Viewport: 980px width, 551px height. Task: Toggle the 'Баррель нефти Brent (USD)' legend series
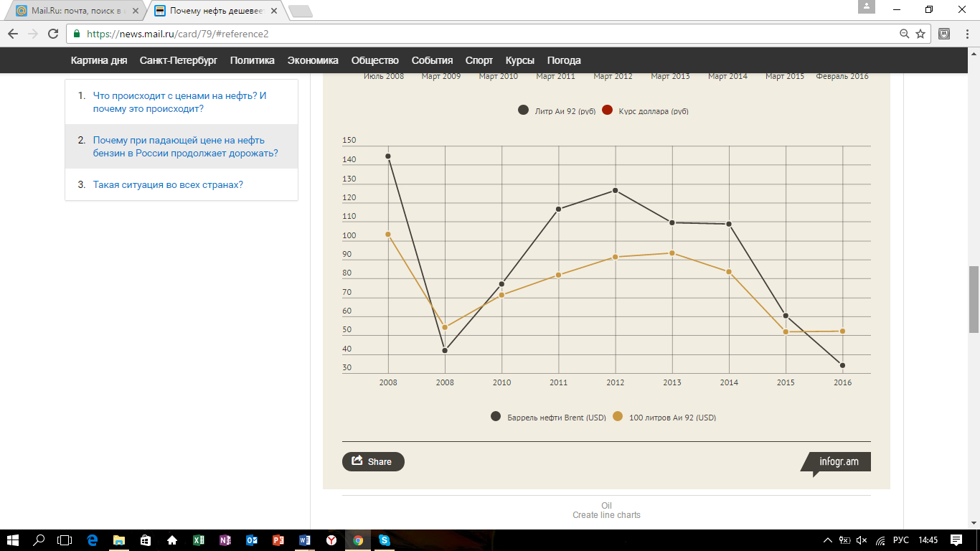(x=549, y=418)
